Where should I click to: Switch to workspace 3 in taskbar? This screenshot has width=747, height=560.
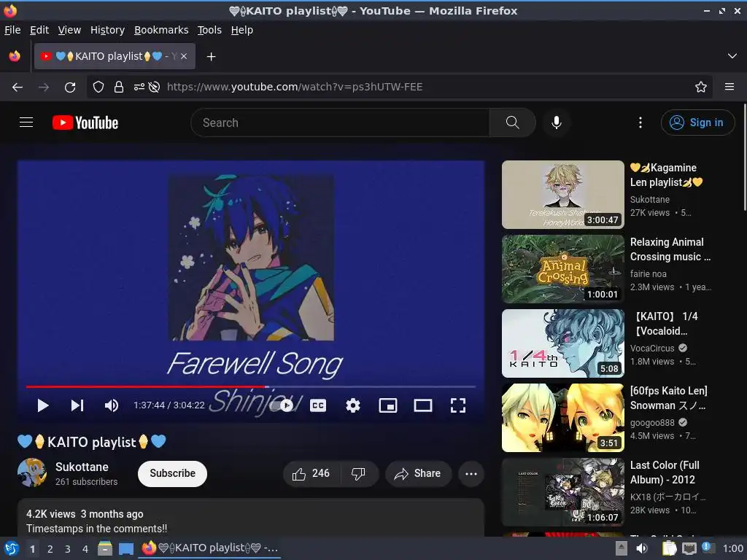68,549
